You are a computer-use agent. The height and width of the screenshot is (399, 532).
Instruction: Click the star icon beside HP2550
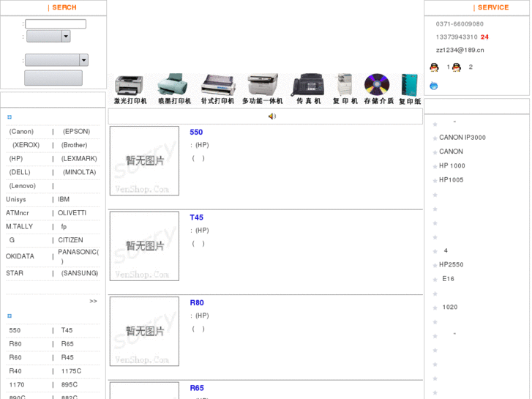tap(435, 266)
